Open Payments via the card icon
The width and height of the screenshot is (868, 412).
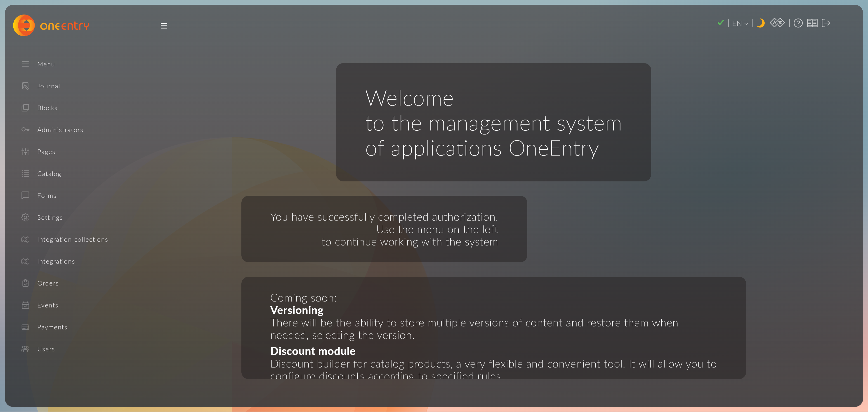pos(26,327)
